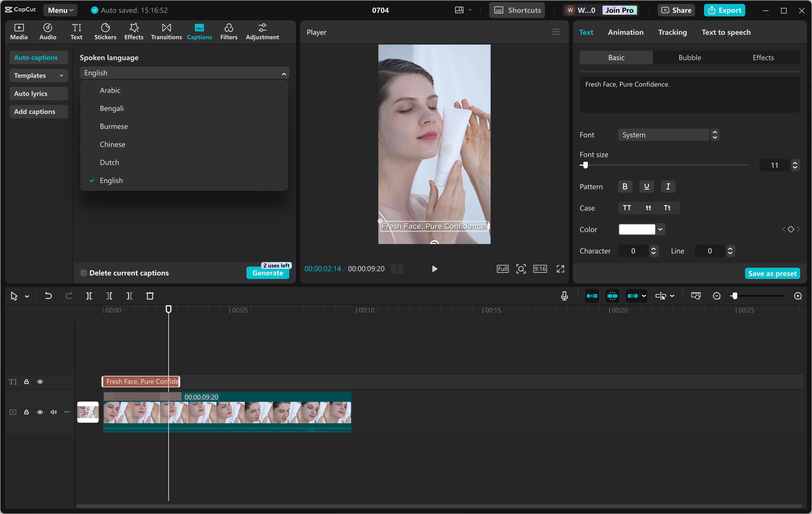Switch to the Animation tab
Image resolution: width=812 pixels, height=514 pixels.
626,32
